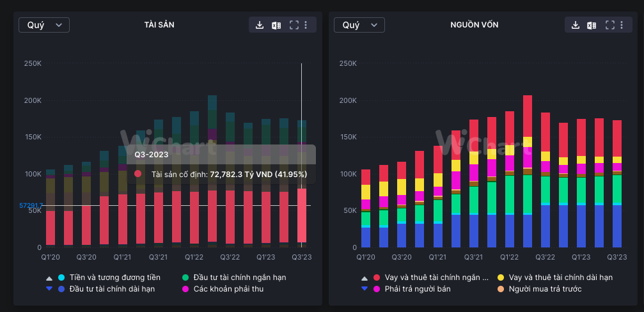Open the Quý dropdown in Nguồn Vốn panel

tap(359, 25)
